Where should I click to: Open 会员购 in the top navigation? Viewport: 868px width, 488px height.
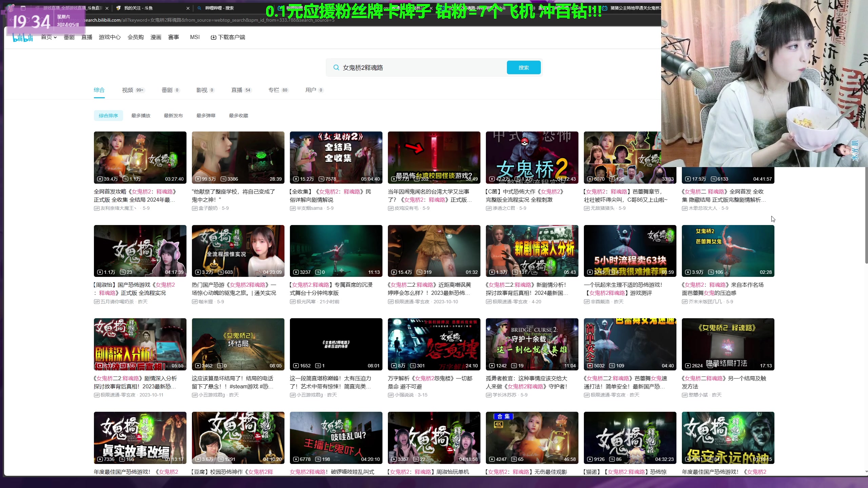pyautogui.click(x=136, y=37)
